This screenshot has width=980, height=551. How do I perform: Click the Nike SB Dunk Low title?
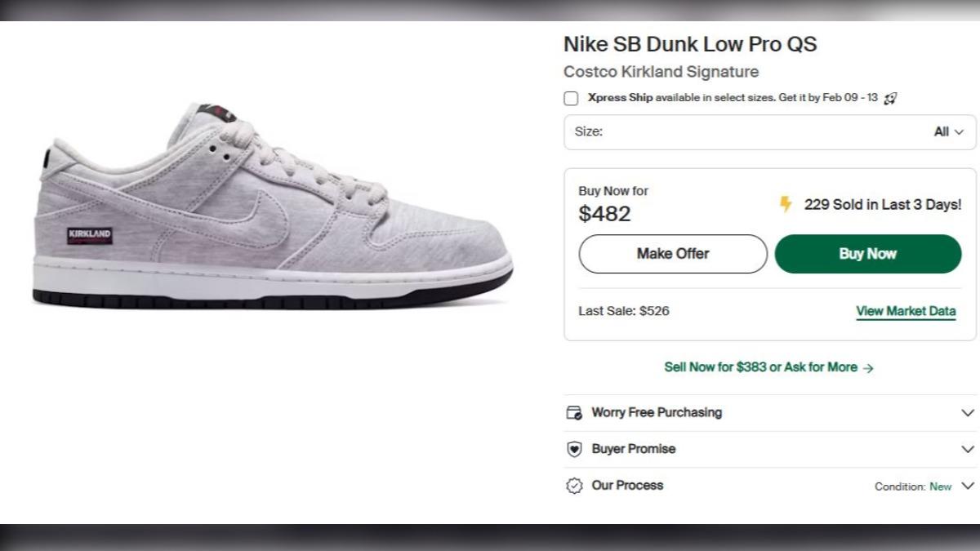tap(690, 44)
